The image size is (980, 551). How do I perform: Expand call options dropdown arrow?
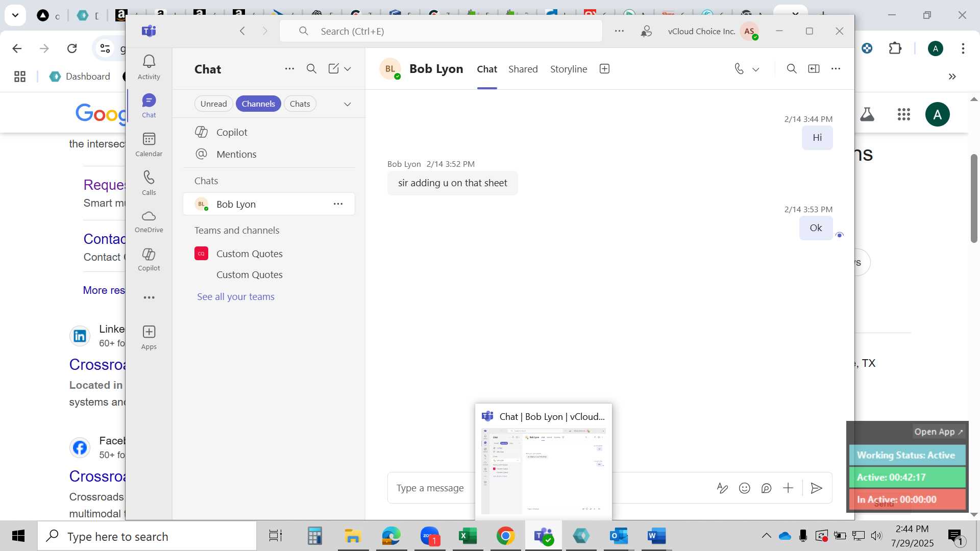coord(756,69)
